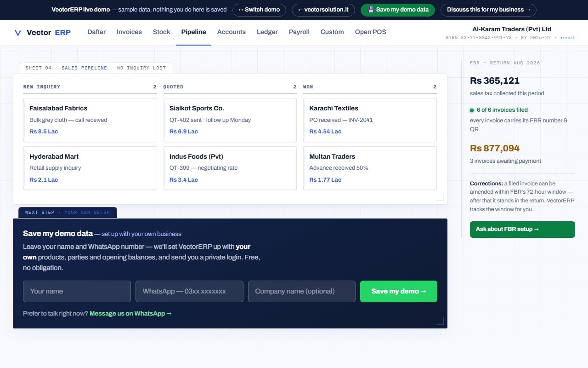Open the Karachi Textiles won card
588x368 pixels.
pyautogui.click(x=370, y=120)
